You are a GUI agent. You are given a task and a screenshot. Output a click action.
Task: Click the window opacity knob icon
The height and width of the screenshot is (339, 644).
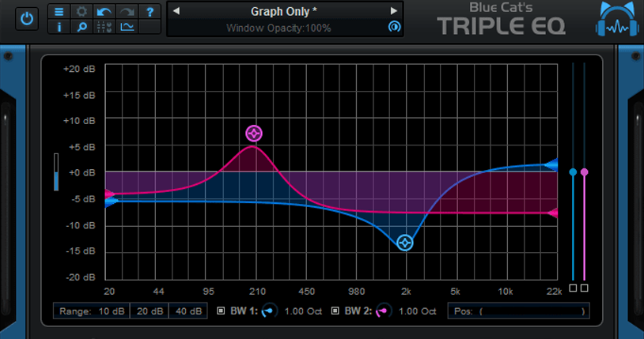point(393,27)
